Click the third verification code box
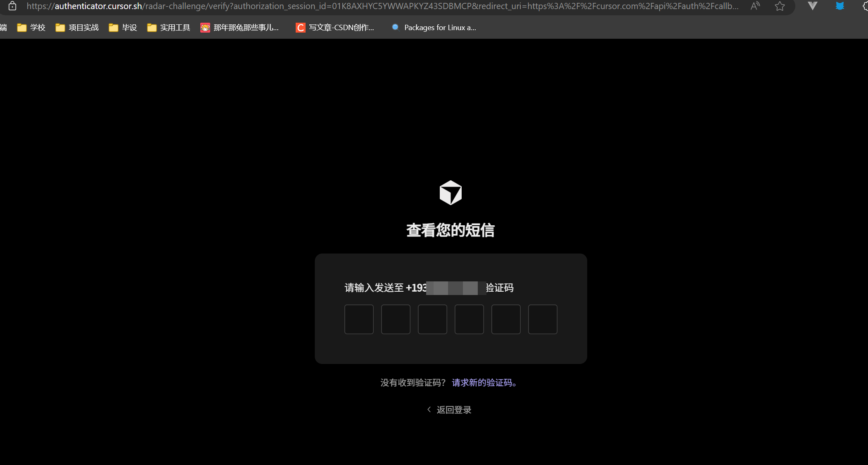 point(432,319)
